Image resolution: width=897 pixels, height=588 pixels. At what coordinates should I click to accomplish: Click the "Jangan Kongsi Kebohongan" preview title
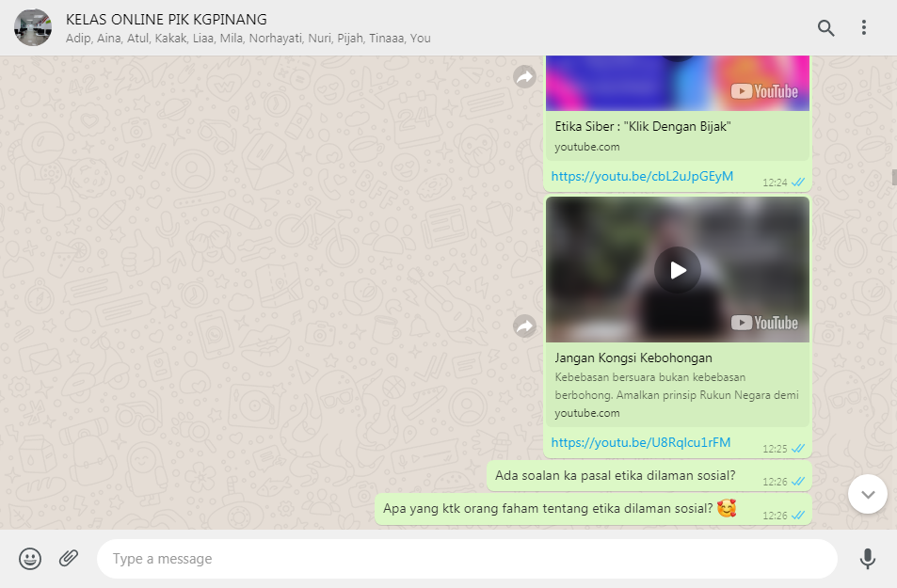(633, 358)
